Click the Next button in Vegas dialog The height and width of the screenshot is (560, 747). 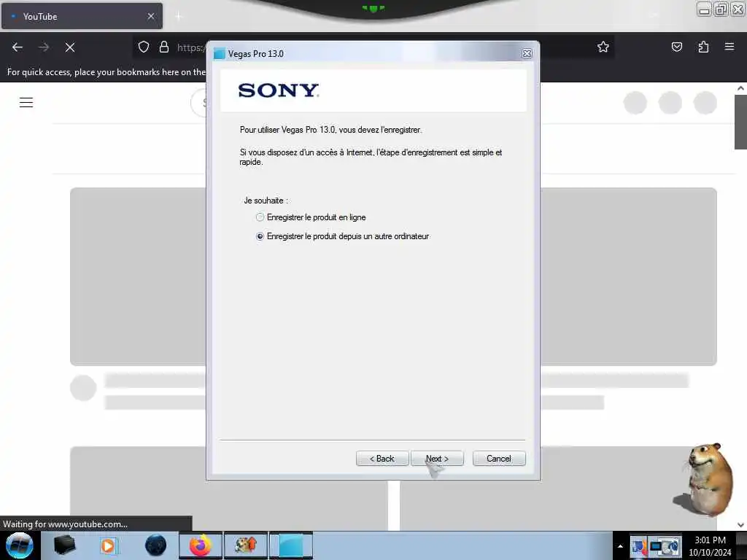coord(437,459)
